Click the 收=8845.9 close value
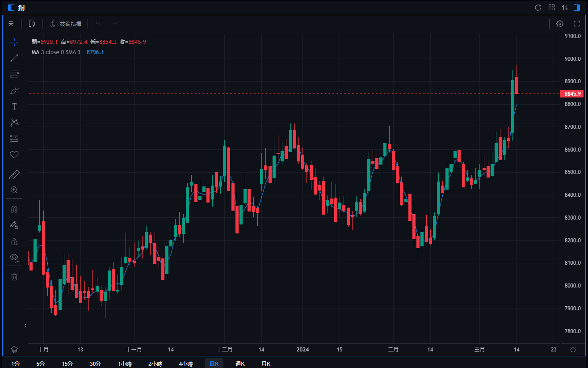Screen dimensions: 588x368 pos(133,42)
